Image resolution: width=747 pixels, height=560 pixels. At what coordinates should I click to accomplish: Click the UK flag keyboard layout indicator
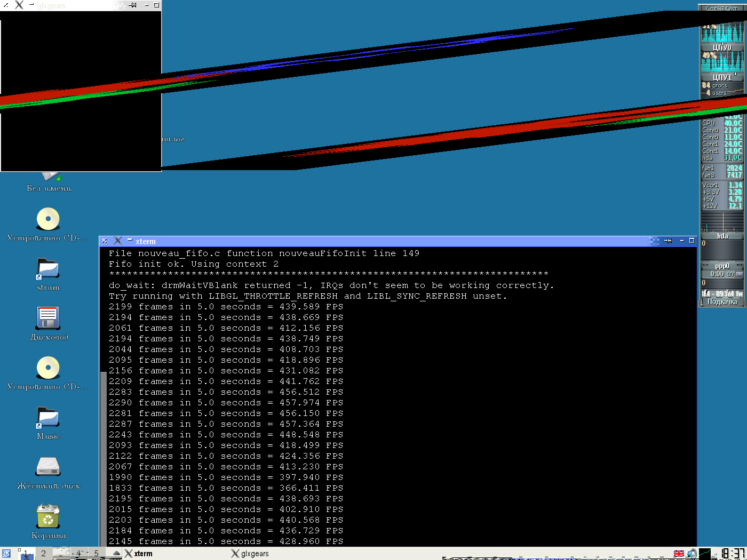pos(679,554)
